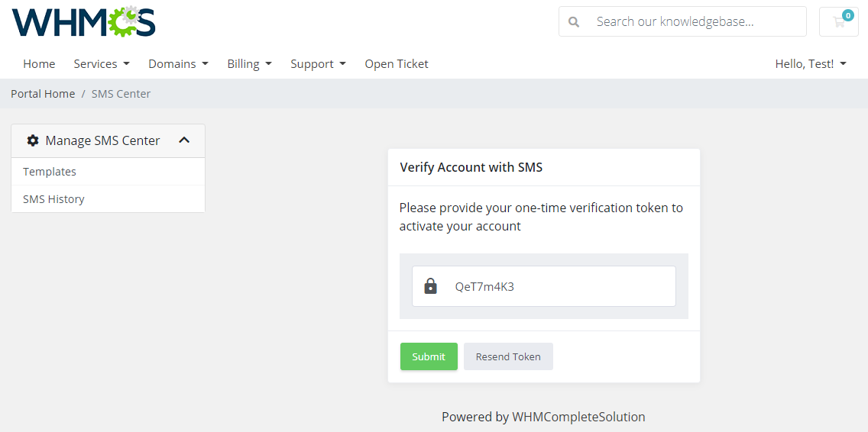The width and height of the screenshot is (868, 432).
Task: Open SMS History in the sidebar
Action: pyautogui.click(x=53, y=199)
